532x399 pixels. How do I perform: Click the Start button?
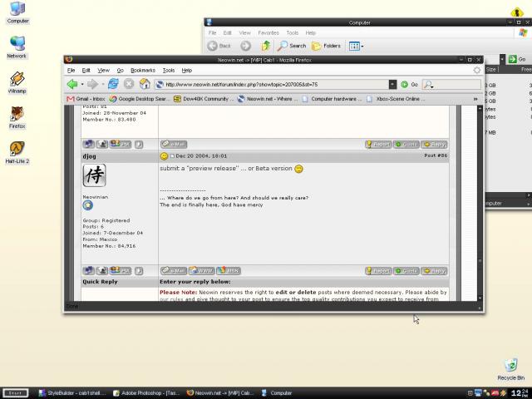click(15, 393)
